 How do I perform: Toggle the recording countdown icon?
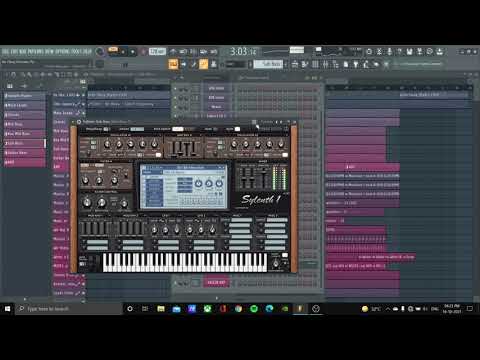point(193,52)
